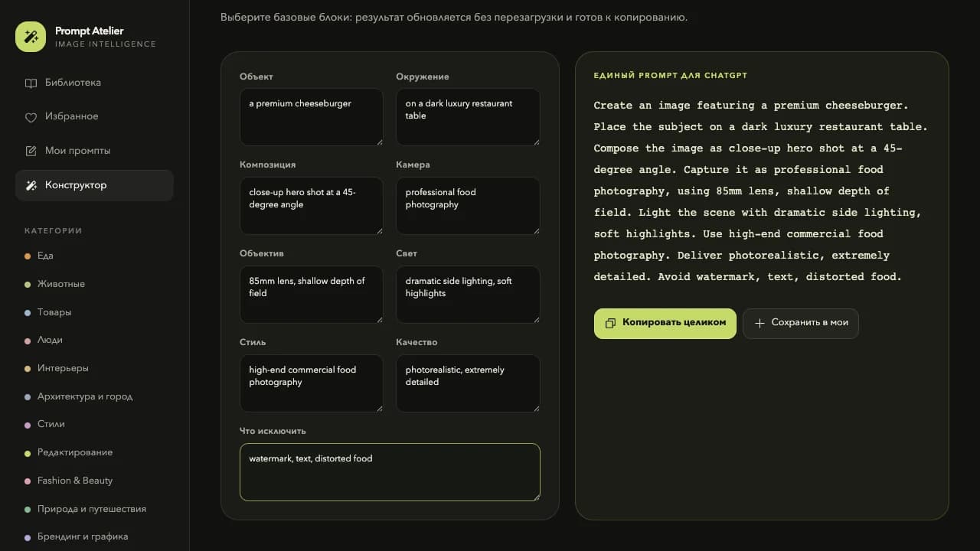Click the book icon next to Библиотека

[31, 83]
